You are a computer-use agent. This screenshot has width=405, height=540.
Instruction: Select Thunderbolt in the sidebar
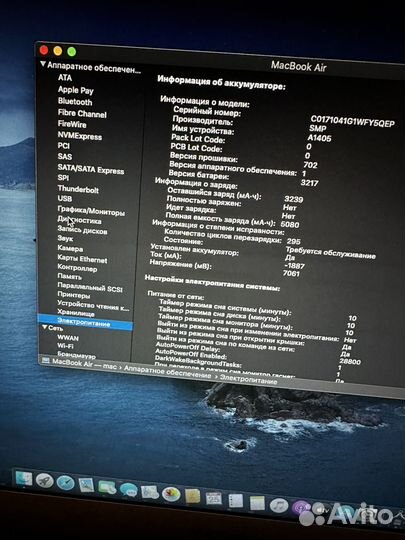tap(78, 189)
